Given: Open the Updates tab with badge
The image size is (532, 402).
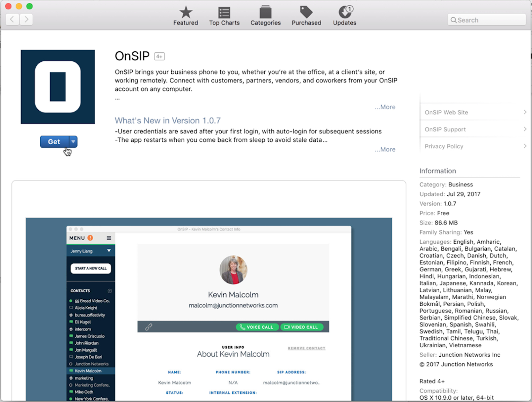Looking at the screenshot, I should pos(345,16).
